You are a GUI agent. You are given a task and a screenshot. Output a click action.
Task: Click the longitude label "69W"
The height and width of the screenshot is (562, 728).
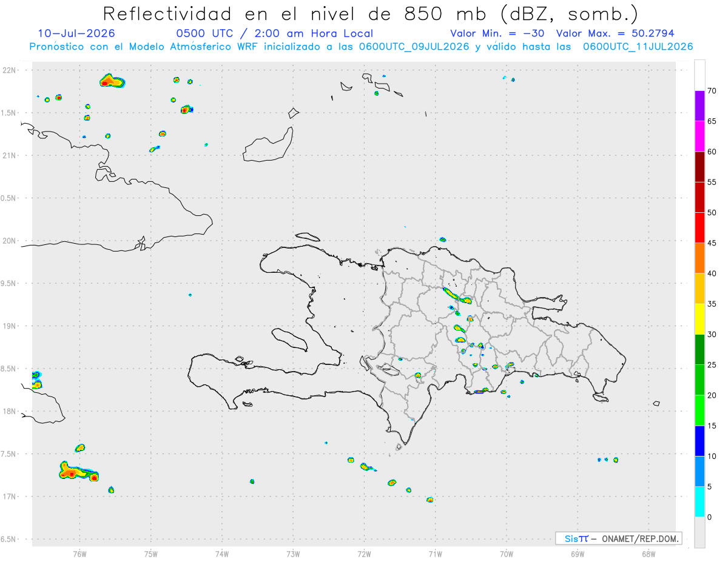click(x=578, y=554)
